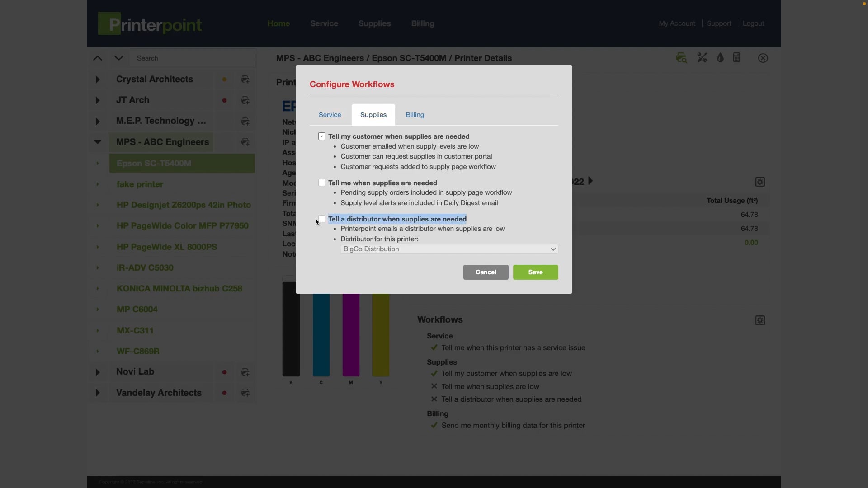Click the printer icon beside Crystal Architects

245,80
